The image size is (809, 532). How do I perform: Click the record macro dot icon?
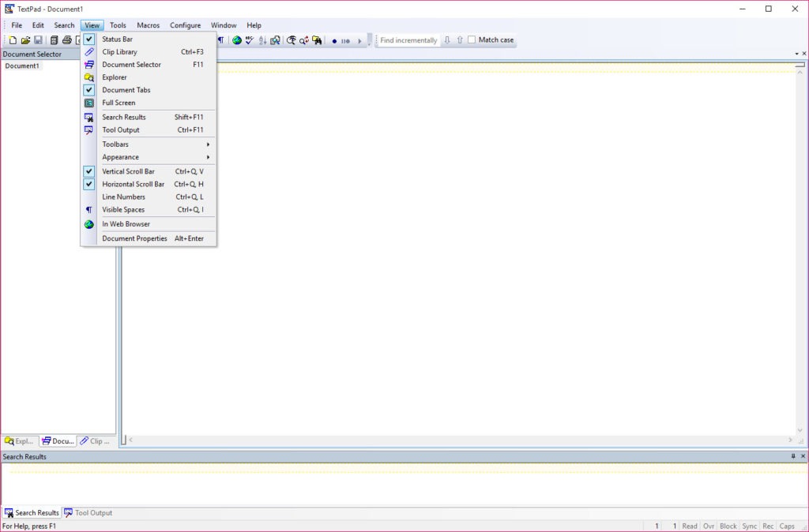click(334, 41)
